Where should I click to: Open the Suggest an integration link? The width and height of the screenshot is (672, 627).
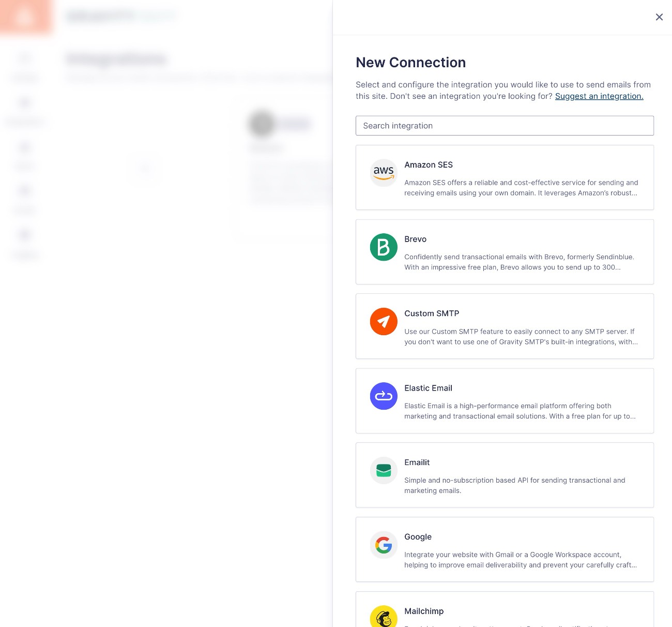point(599,96)
